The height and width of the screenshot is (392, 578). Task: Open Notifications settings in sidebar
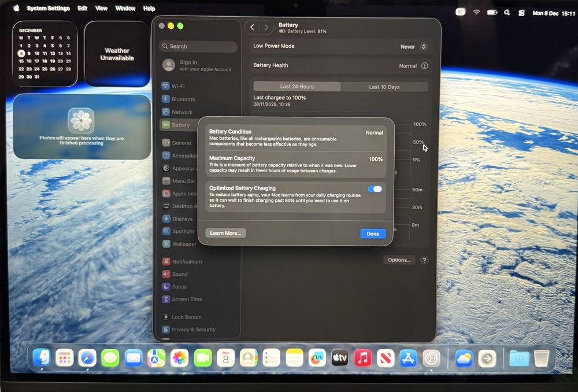[x=183, y=261]
